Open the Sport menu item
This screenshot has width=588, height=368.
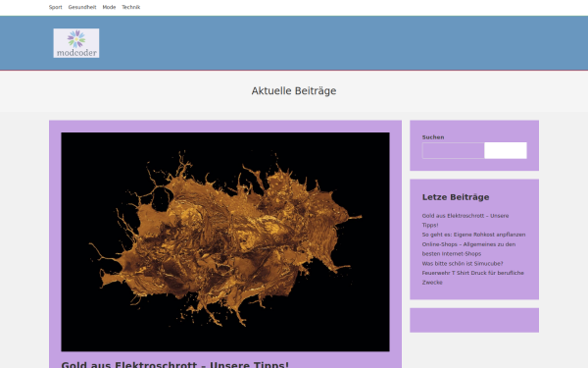point(56,7)
